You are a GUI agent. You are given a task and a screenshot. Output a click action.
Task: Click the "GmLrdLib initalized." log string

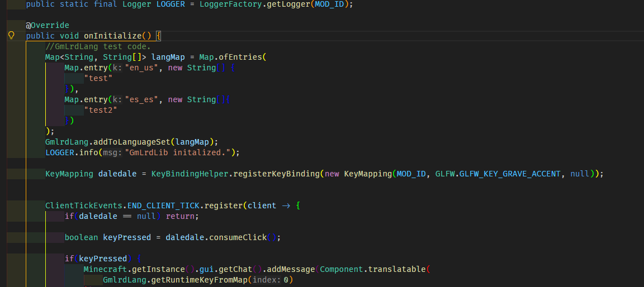click(178, 152)
